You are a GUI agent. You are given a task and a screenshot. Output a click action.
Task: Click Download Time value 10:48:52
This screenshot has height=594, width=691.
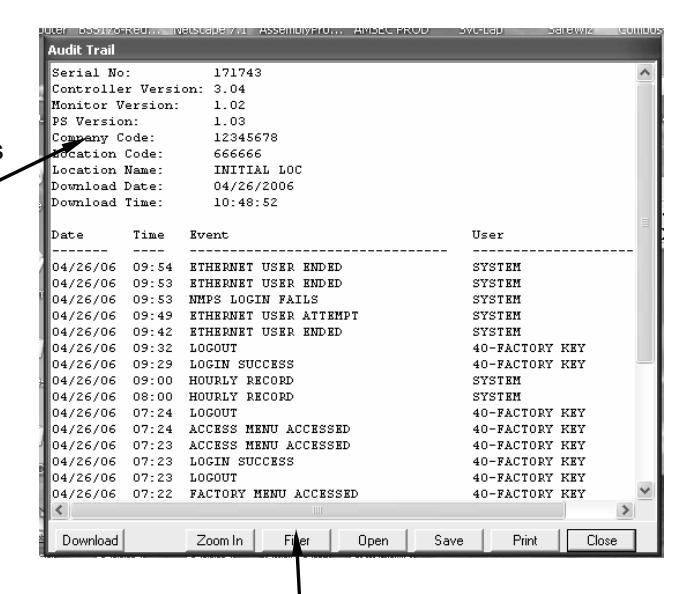point(246,203)
